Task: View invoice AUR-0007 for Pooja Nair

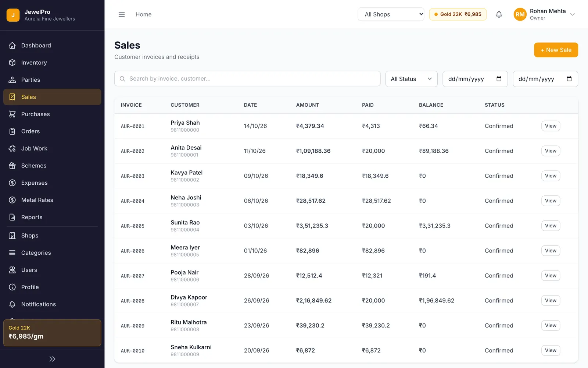Action: click(550, 276)
